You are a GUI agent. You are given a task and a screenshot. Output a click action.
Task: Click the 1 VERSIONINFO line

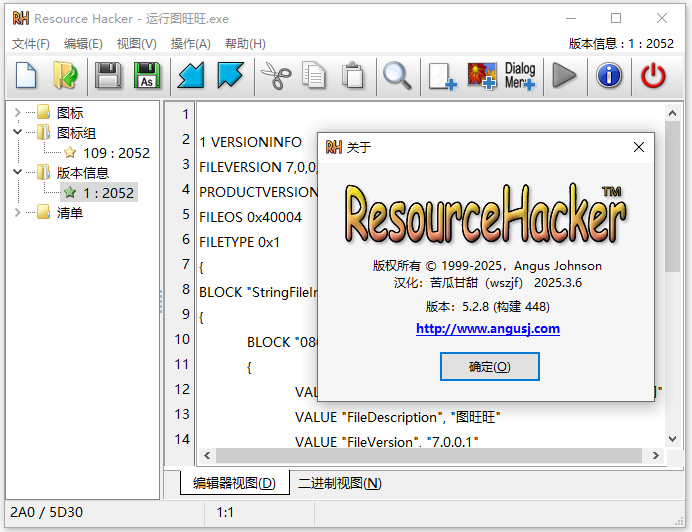250,142
